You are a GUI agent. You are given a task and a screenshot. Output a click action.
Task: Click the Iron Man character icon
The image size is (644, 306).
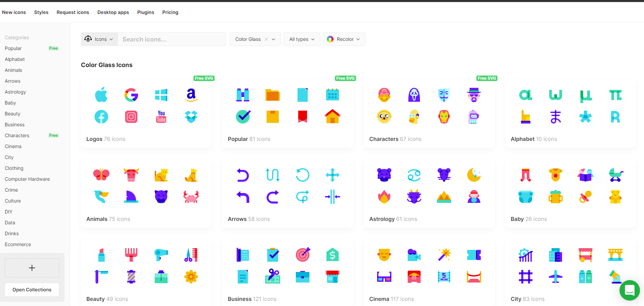[x=444, y=117]
